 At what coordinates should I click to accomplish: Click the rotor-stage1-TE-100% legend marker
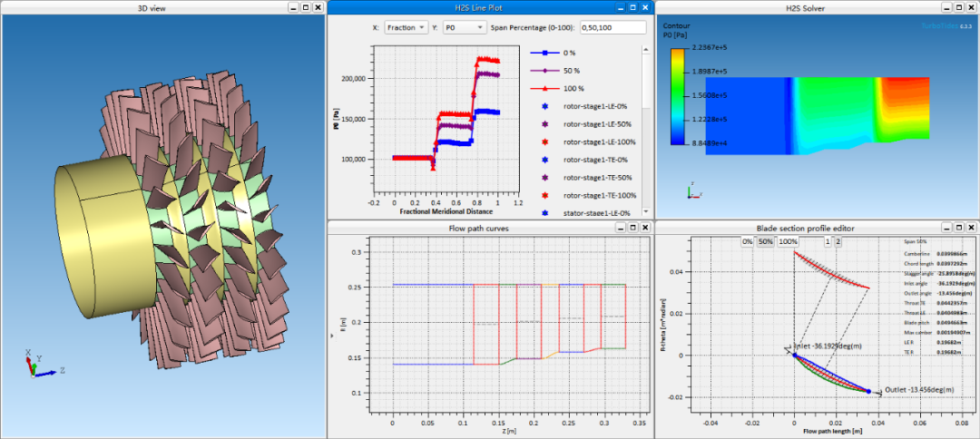pos(544,195)
